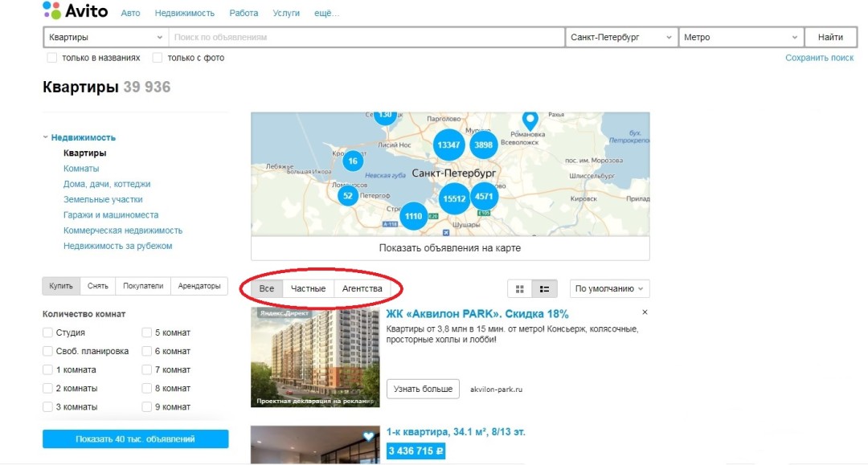The image size is (868, 465).
Task: Focus the 'Поиск по объявлениям' search field
Action: [x=366, y=37]
